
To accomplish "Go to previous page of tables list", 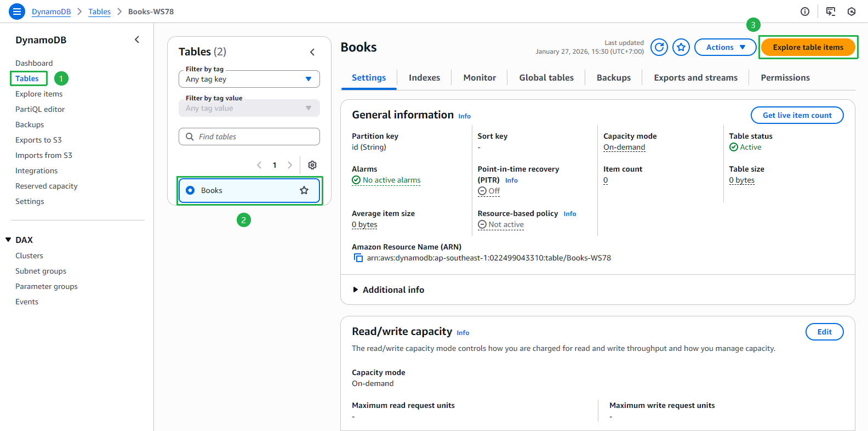I will pyautogui.click(x=259, y=165).
